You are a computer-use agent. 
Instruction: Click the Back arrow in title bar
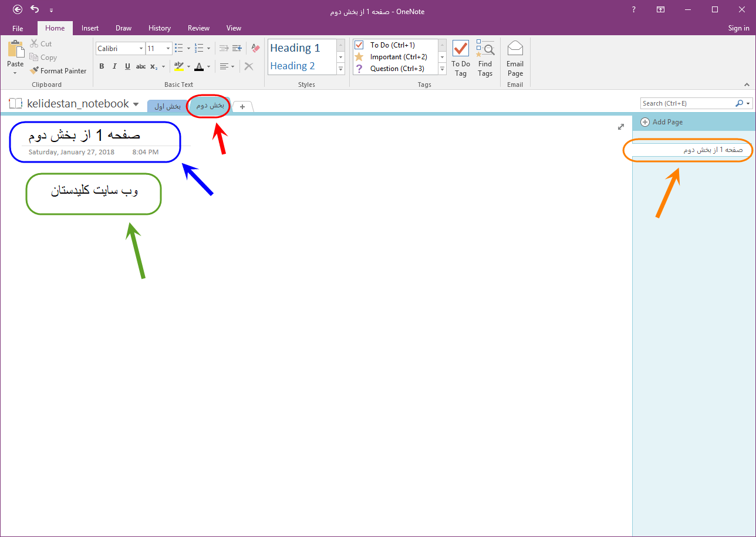pos(18,10)
